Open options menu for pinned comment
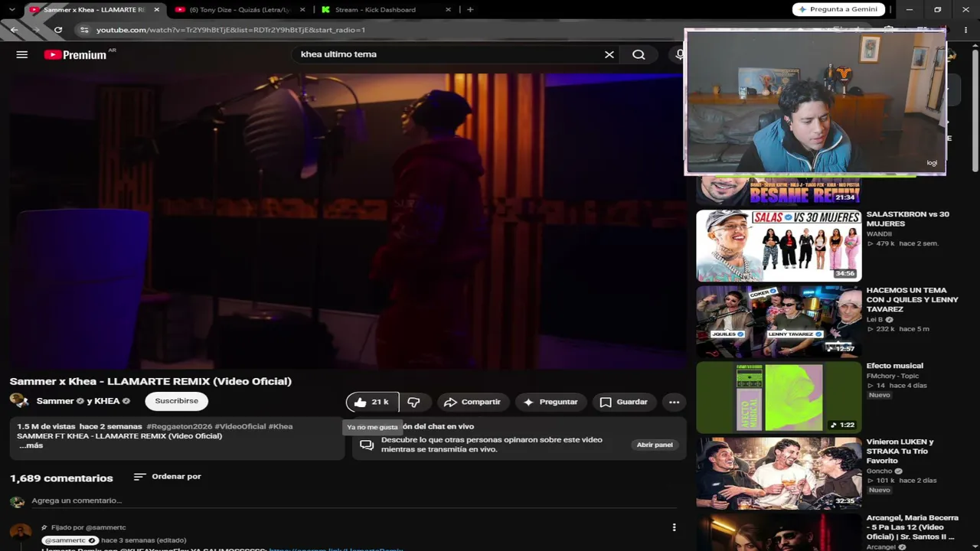This screenshot has width=980, height=551. tap(674, 527)
